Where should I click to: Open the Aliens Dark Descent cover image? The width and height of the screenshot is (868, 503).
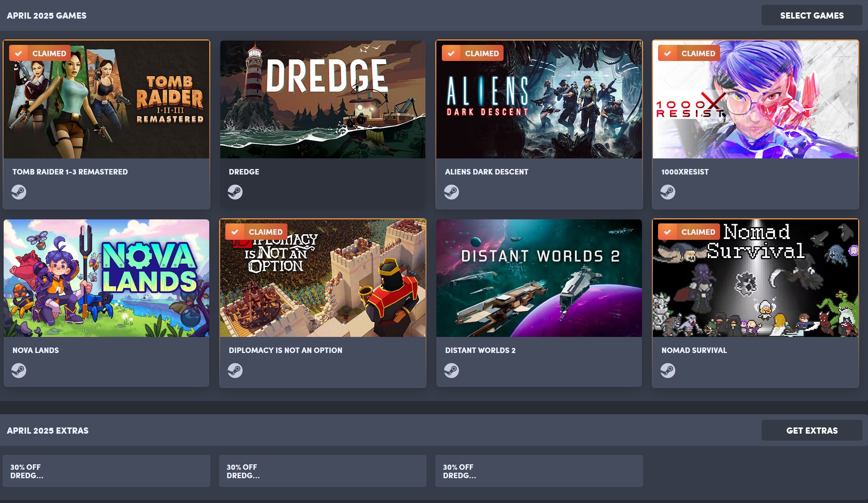pos(539,99)
